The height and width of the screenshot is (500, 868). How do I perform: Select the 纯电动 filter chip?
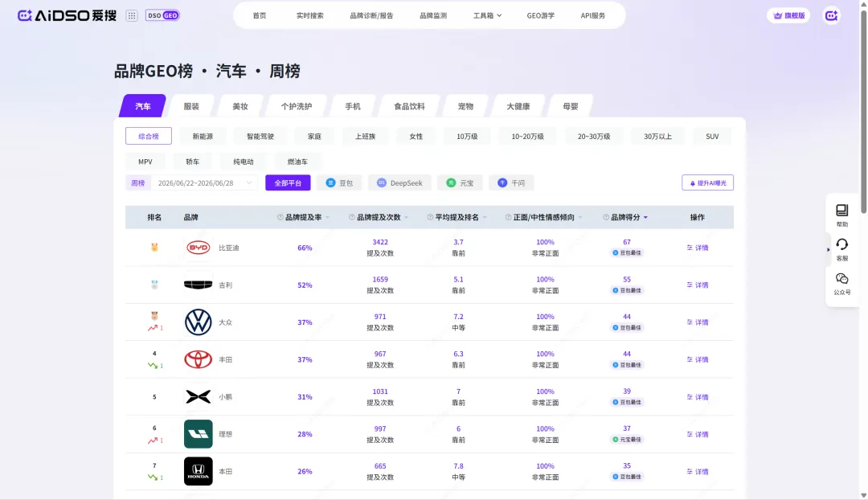[x=244, y=162]
